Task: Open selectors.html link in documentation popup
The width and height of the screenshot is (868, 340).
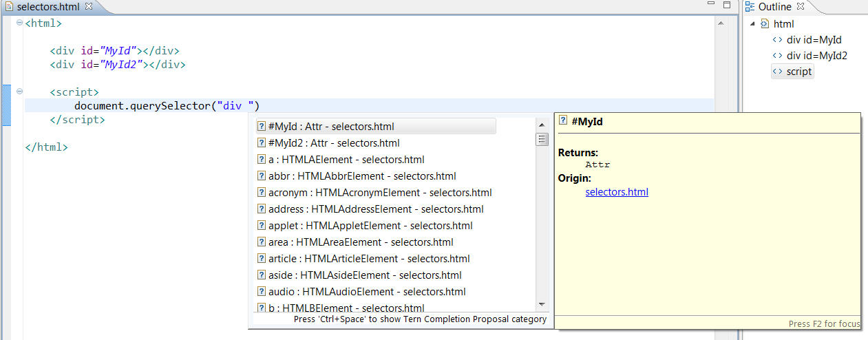Action: coord(617,192)
